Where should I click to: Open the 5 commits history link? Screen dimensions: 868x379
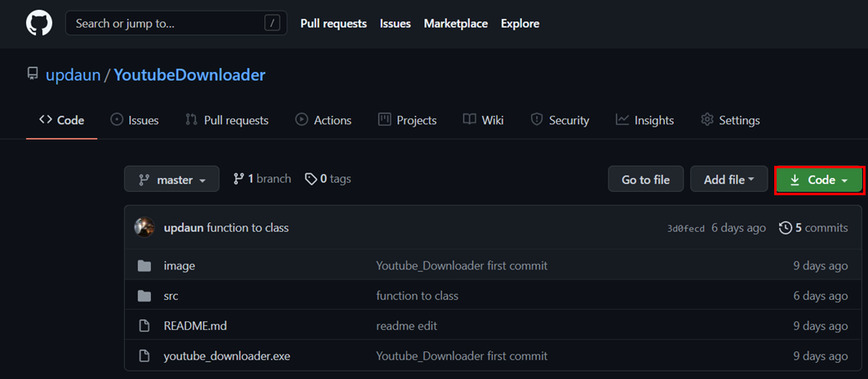pyautogui.click(x=813, y=228)
